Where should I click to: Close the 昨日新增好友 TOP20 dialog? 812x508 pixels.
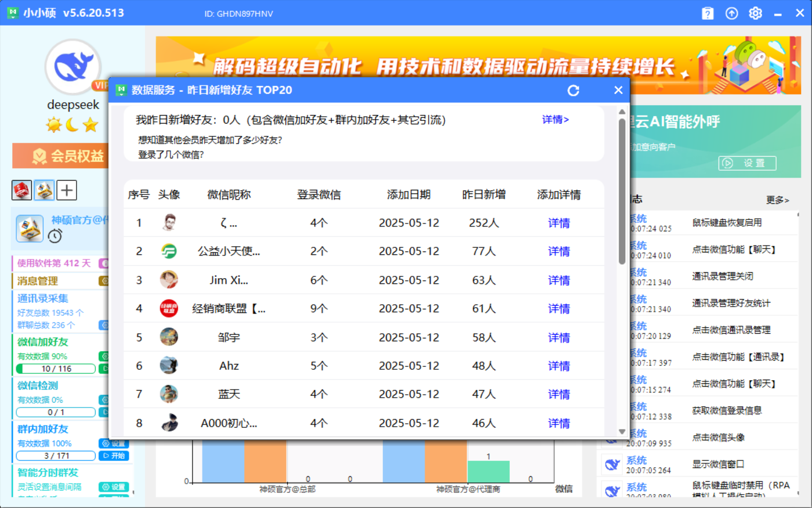(x=618, y=90)
